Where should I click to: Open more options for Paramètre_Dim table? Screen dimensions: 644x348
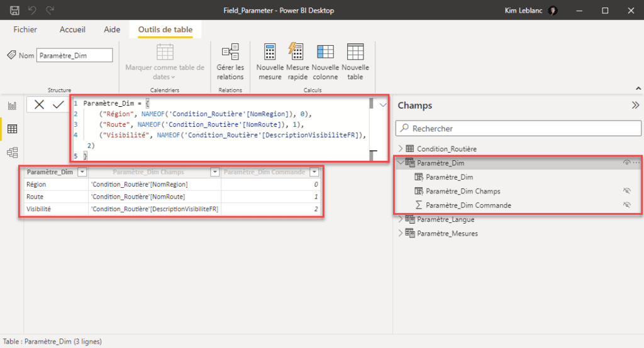coord(636,163)
